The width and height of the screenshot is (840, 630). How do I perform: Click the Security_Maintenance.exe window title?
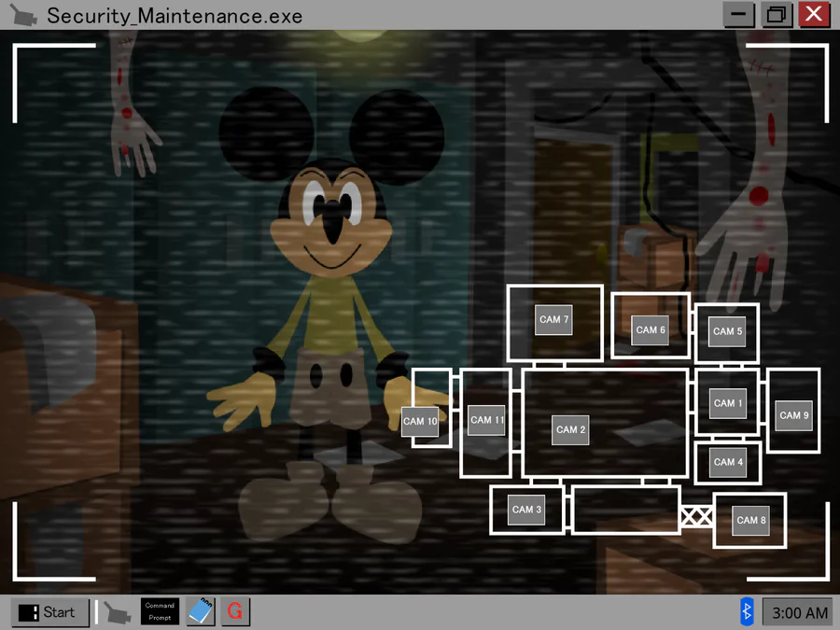tap(175, 16)
